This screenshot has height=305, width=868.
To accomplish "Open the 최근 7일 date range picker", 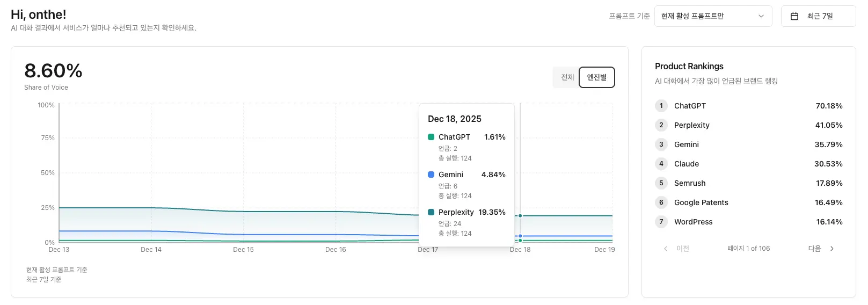I will (819, 16).
